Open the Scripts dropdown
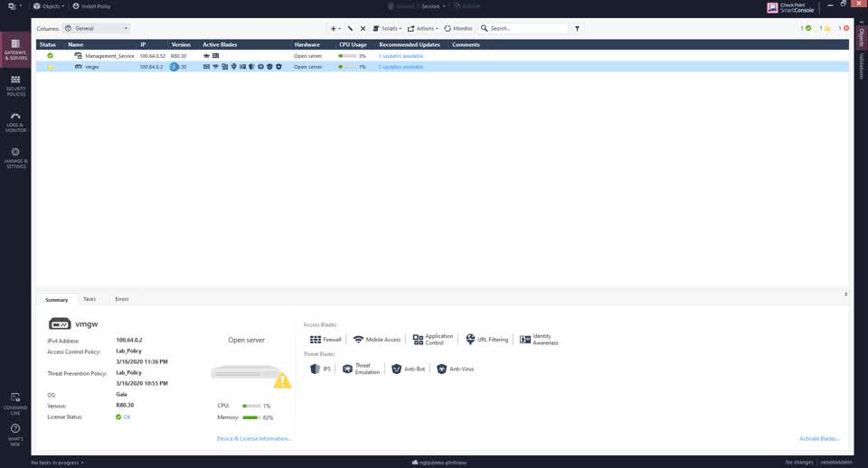This screenshot has width=868, height=468. point(387,28)
